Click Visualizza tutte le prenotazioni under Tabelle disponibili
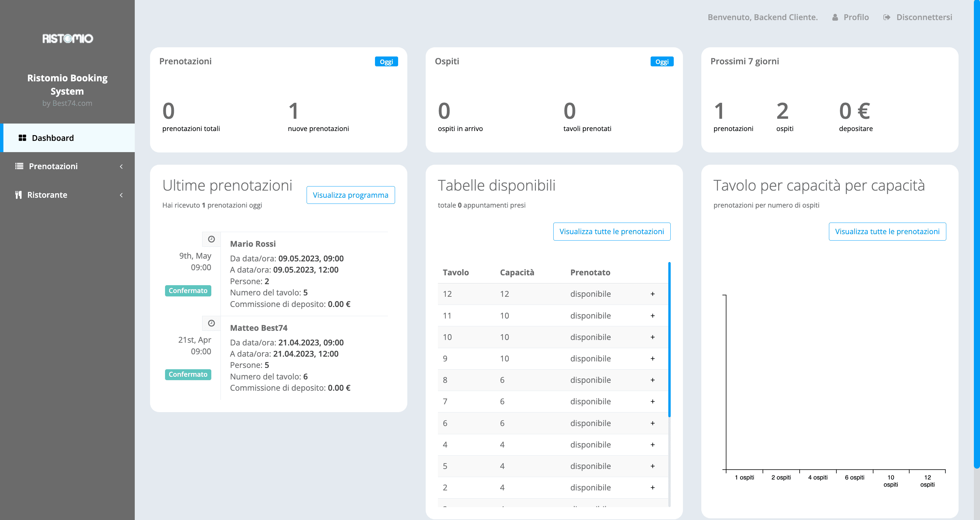 611,231
